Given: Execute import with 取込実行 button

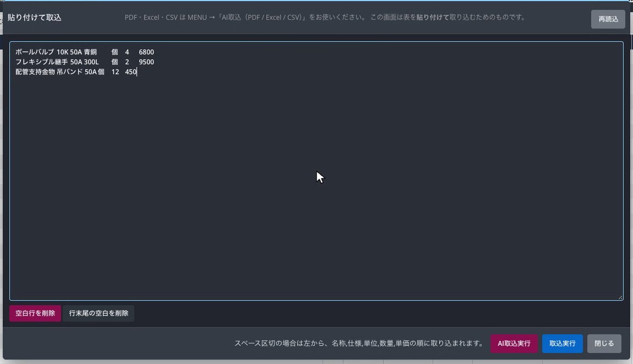Looking at the screenshot, I should coord(563,344).
